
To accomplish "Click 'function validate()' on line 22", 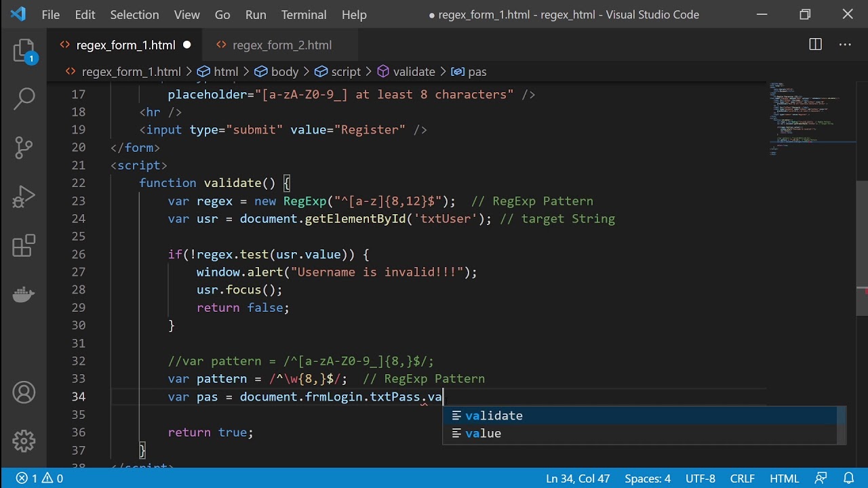I will [x=208, y=183].
